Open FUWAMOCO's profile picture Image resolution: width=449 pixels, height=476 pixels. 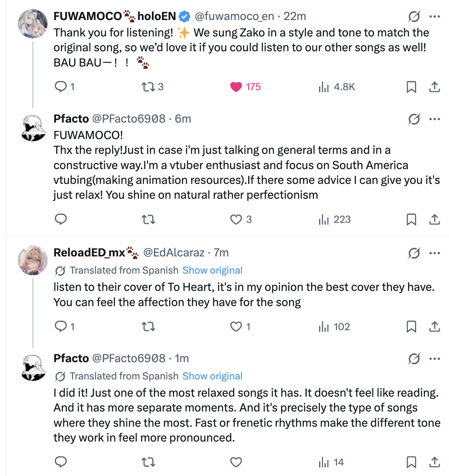point(33,24)
